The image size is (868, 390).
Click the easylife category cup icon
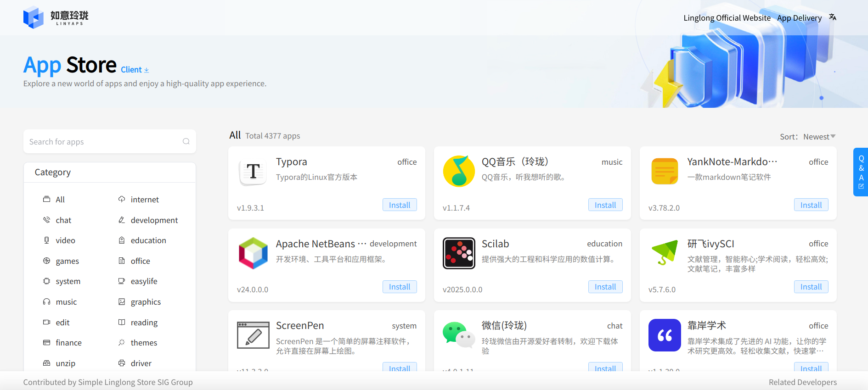(x=122, y=281)
